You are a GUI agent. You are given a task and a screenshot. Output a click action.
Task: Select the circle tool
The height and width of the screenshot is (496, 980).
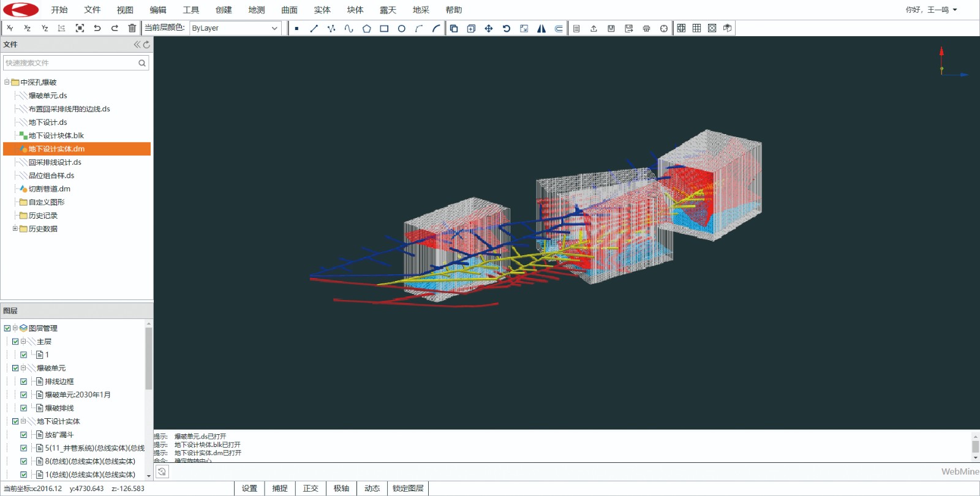(x=401, y=28)
